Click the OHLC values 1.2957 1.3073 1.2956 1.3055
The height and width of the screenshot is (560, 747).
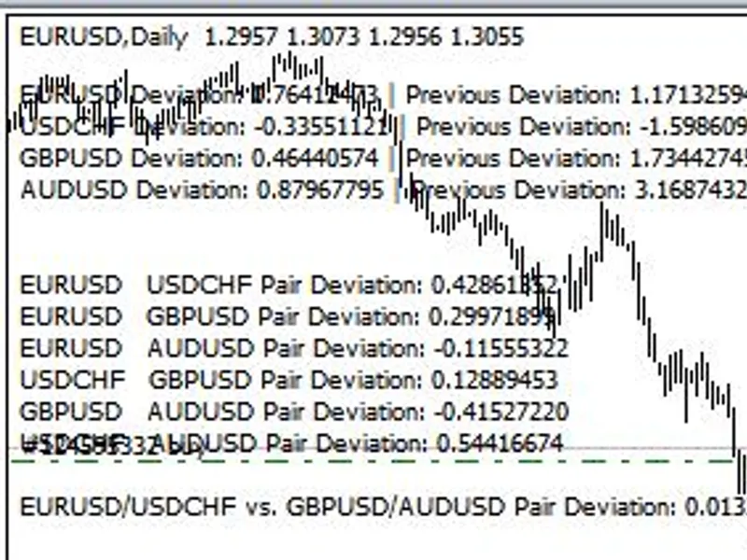(x=364, y=36)
